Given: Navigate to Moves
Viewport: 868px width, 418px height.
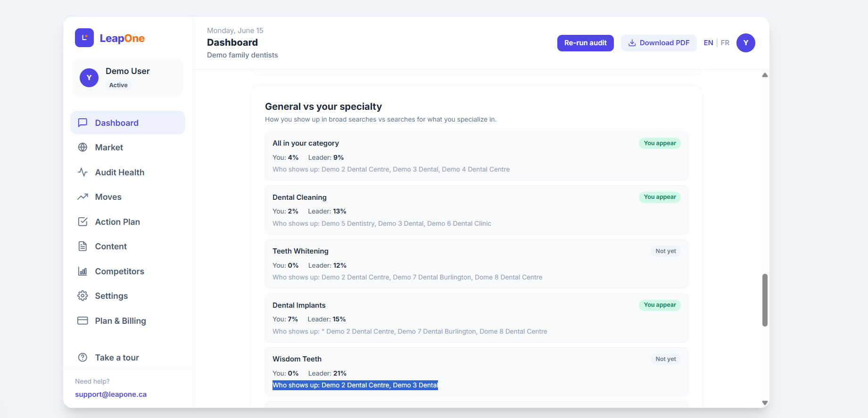Looking at the screenshot, I should pos(128,197).
